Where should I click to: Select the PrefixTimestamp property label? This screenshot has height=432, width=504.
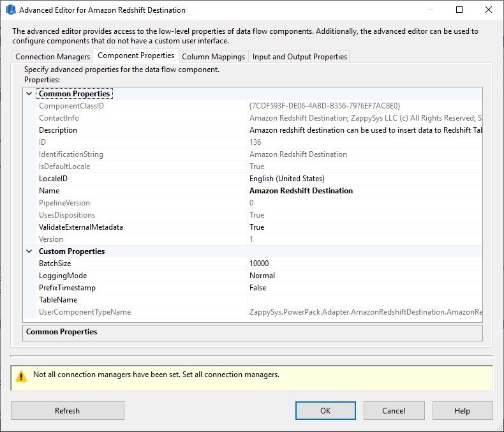coord(67,288)
